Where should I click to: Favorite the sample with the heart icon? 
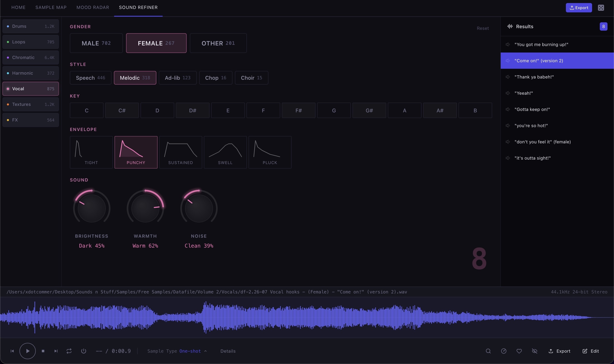click(519, 351)
